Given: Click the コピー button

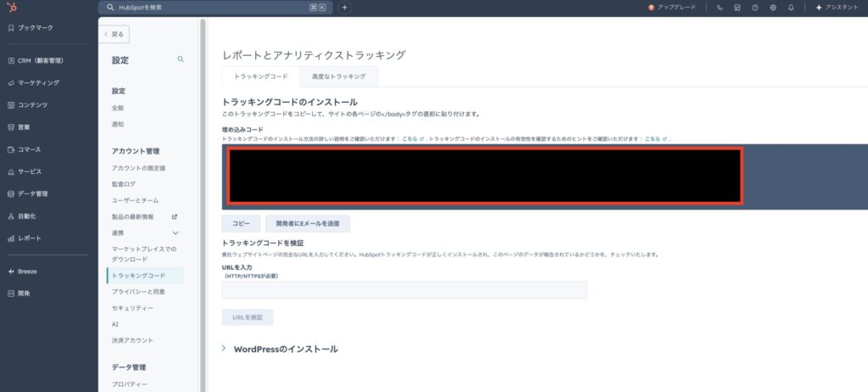Looking at the screenshot, I should 241,224.
